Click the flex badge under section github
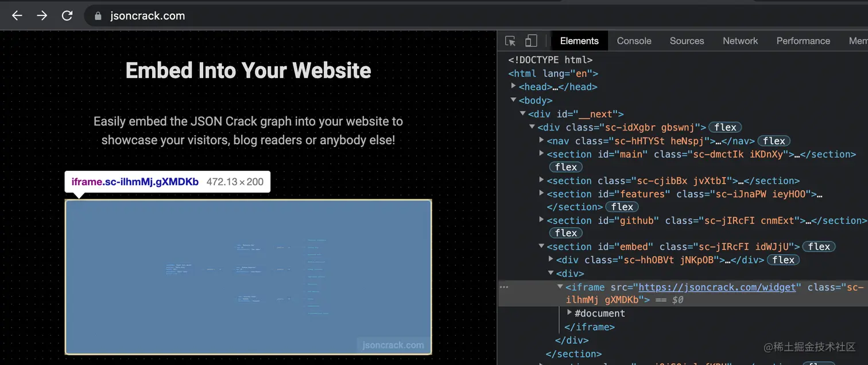868x365 pixels. pyautogui.click(x=566, y=233)
